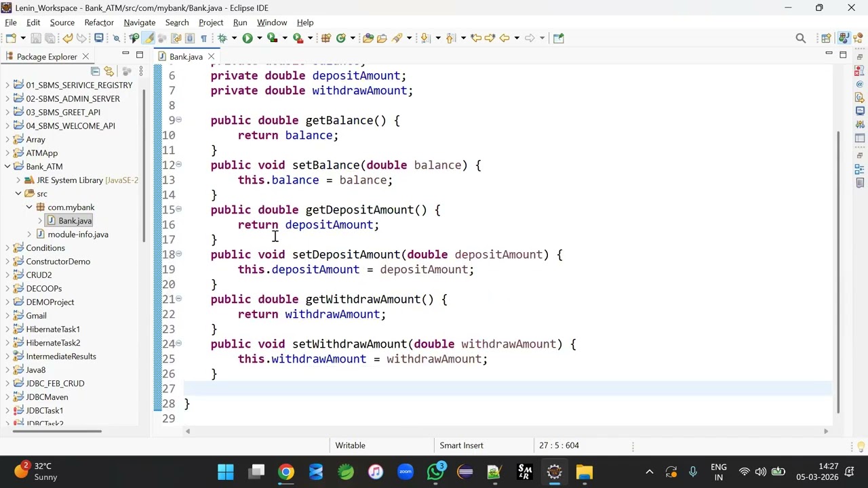The width and height of the screenshot is (868, 488).
Task: Switch to the Java EE perspective icon
Action: (858, 38)
